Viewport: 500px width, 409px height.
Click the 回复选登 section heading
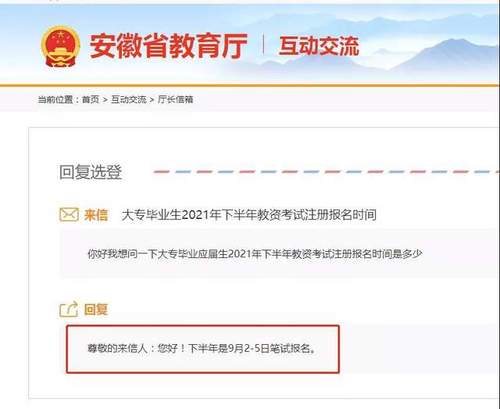tap(91, 172)
